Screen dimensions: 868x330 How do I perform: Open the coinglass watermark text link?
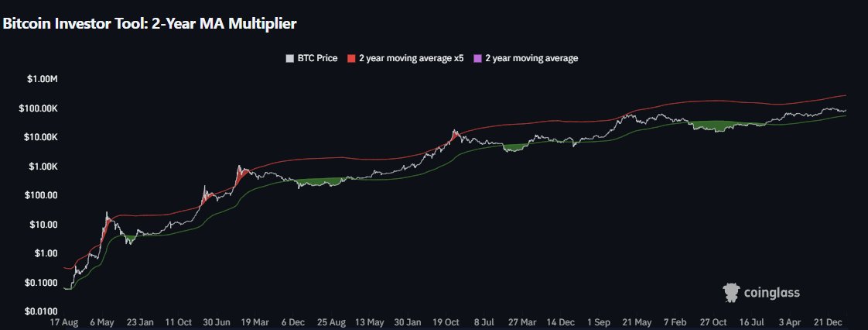tap(771, 293)
